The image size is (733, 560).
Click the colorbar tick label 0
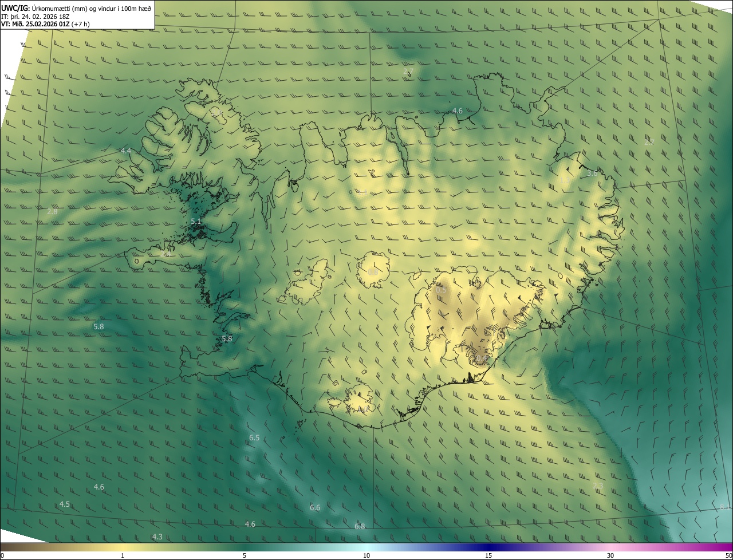[2, 556]
